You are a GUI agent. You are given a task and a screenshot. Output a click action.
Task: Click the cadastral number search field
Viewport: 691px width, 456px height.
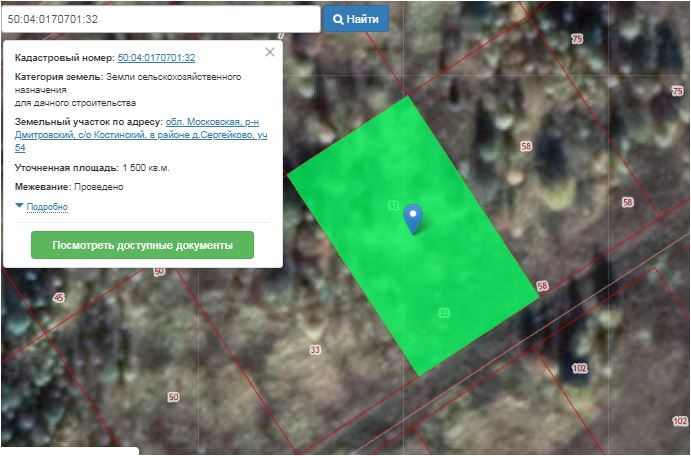160,19
